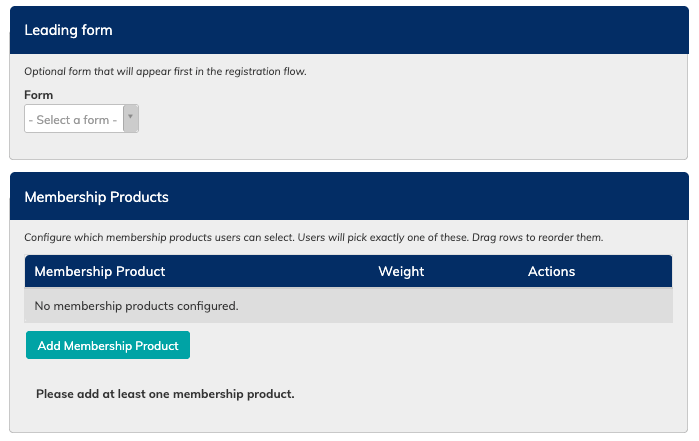Click the bold 'Form' field label
The image size is (699, 441).
38,95
